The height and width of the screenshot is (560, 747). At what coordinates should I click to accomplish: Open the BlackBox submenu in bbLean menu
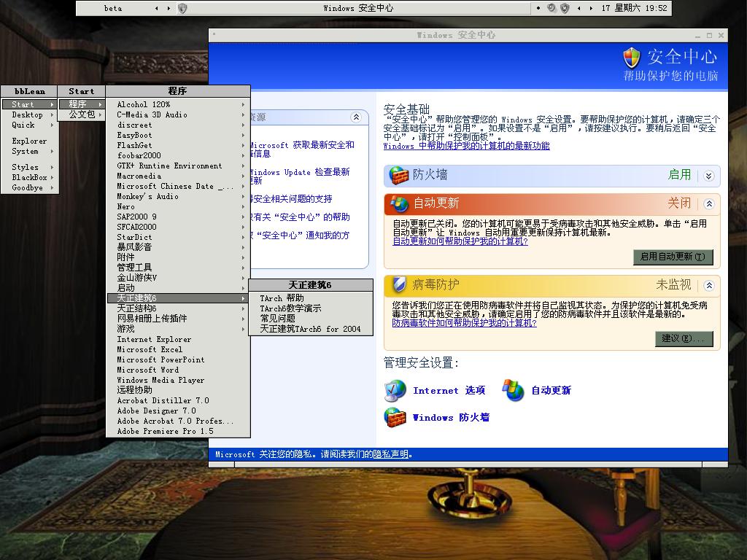click(29, 178)
